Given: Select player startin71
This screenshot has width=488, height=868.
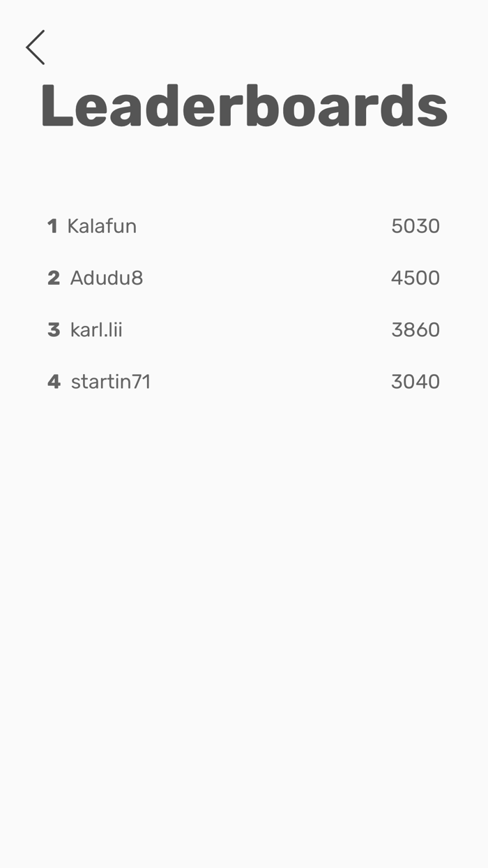Looking at the screenshot, I should 109,381.
